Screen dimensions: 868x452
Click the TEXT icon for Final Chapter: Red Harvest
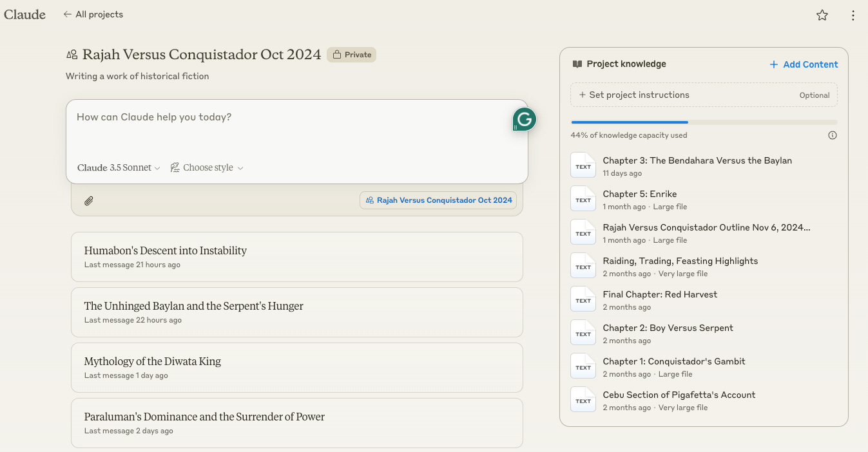[583, 299]
